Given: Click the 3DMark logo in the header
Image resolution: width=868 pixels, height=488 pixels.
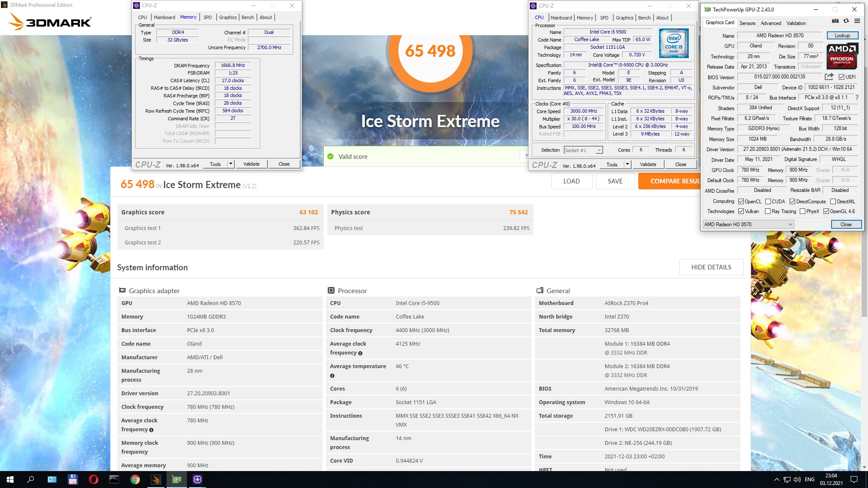Looking at the screenshot, I should tap(50, 21).
